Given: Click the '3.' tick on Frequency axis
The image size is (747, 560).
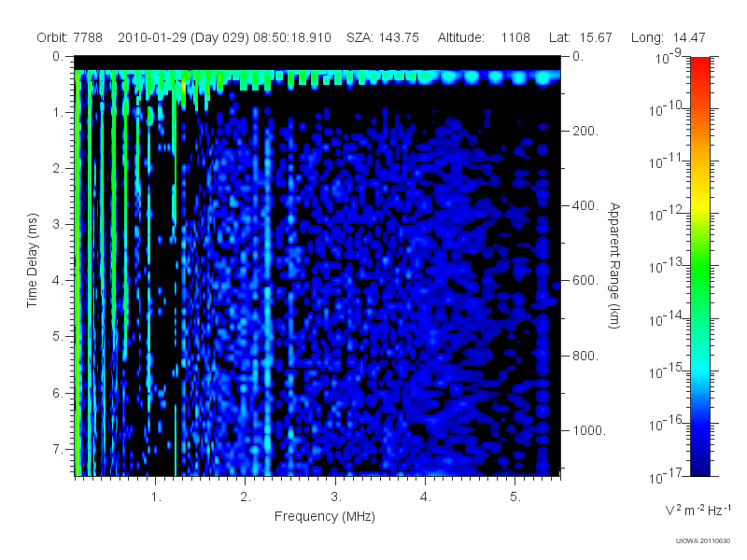Looking at the screenshot, I should 336,497.
